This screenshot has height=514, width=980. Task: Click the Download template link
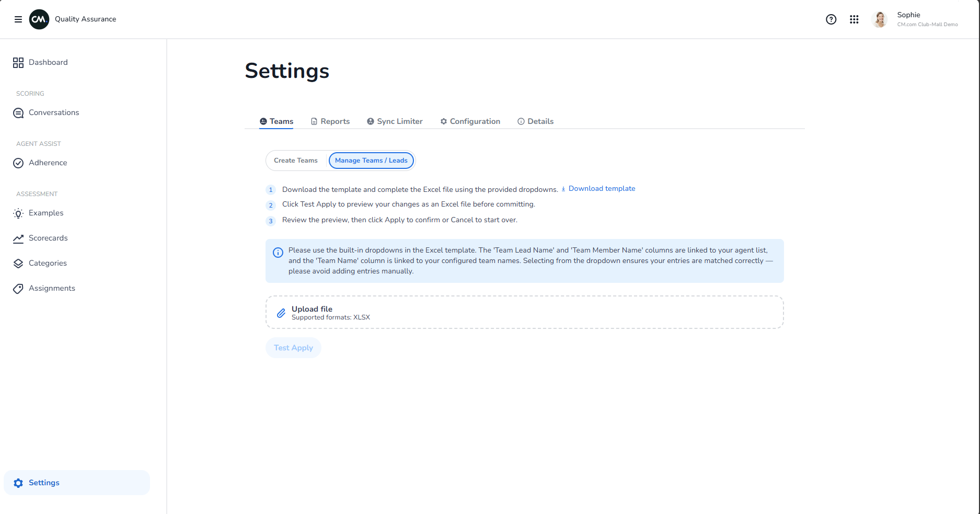(598, 189)
